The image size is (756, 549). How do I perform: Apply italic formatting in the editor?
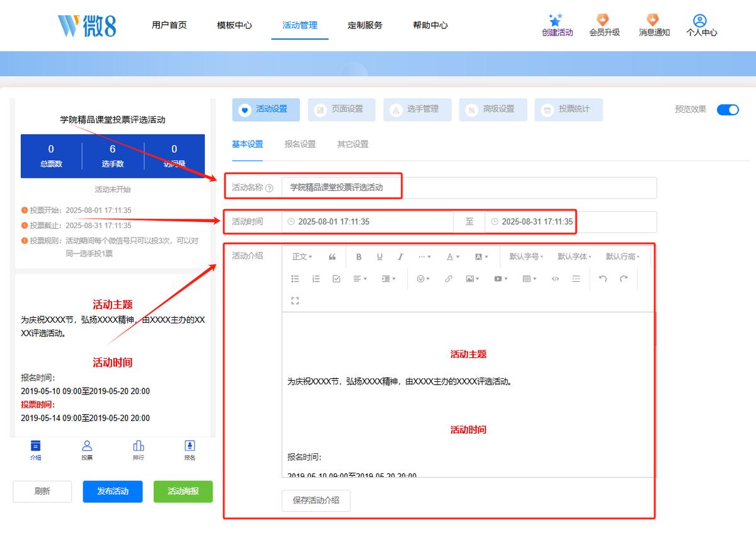[x=400, y=257]
